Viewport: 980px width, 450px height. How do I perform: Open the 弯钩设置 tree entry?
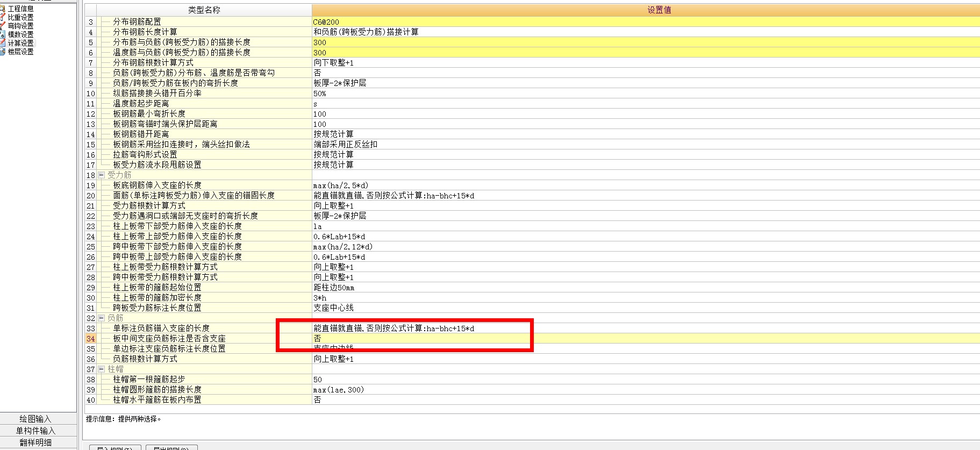20,26
